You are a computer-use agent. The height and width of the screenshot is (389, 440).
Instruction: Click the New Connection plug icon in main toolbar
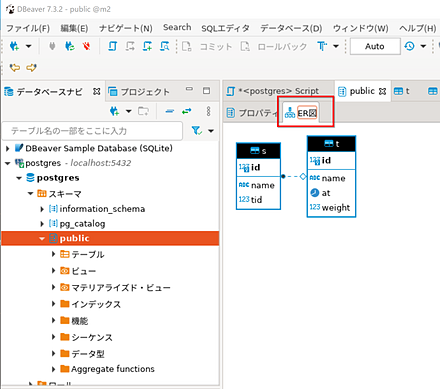[14, 46]
